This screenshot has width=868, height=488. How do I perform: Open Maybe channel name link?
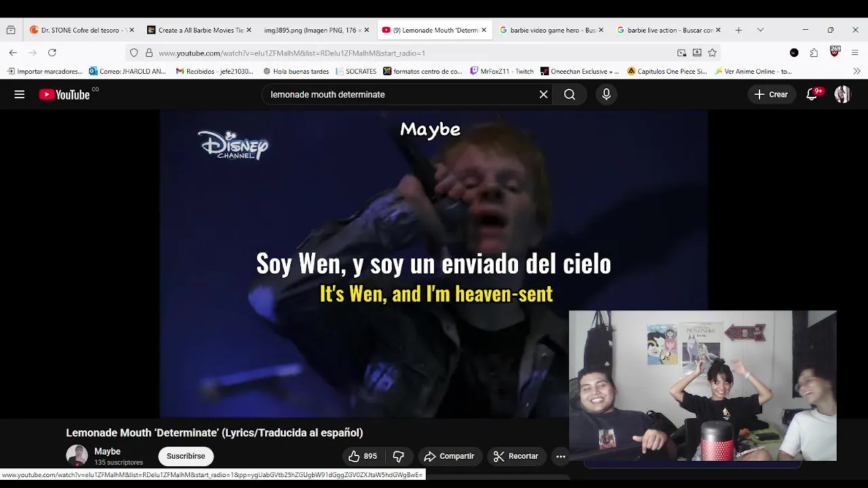(107, 451)
